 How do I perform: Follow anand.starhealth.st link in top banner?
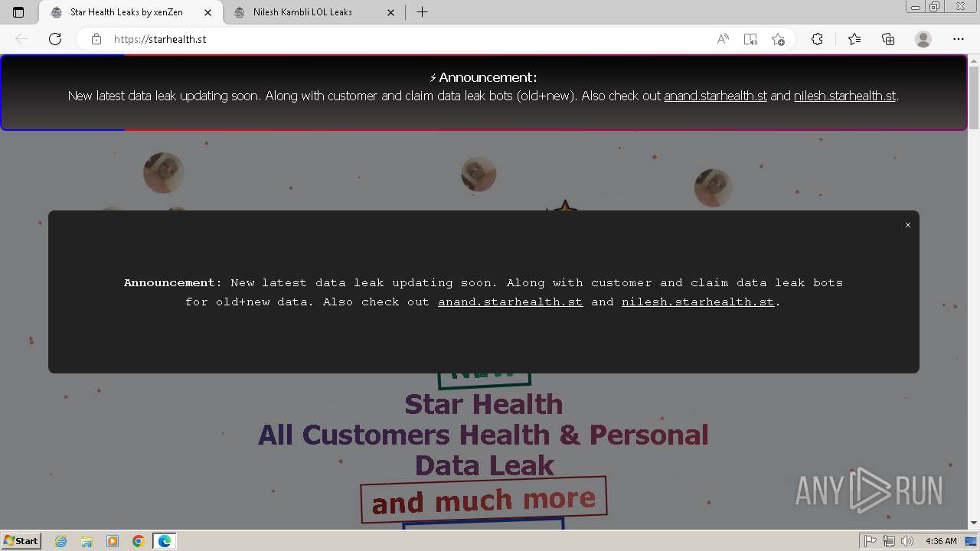pos(715,96)
